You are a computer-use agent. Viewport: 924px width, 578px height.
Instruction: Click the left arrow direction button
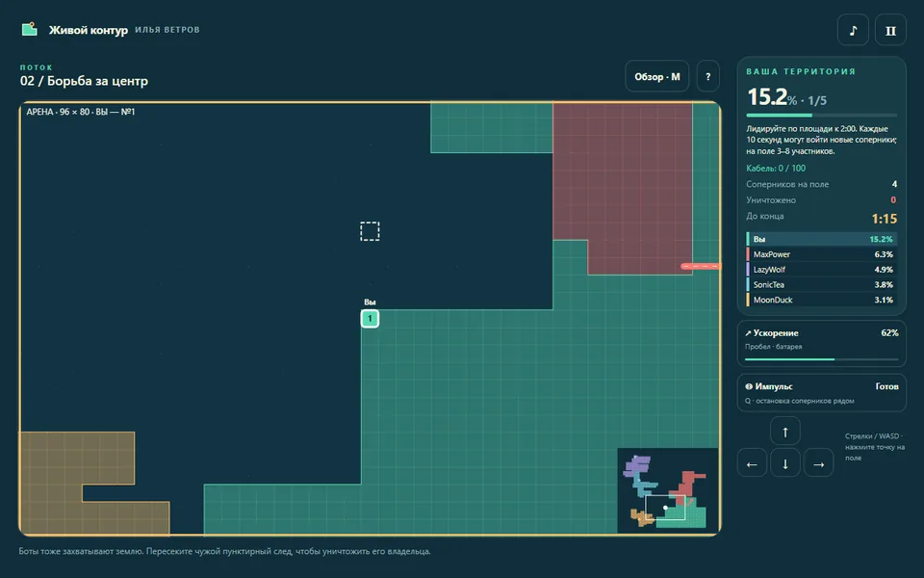[x=752, y=462]
